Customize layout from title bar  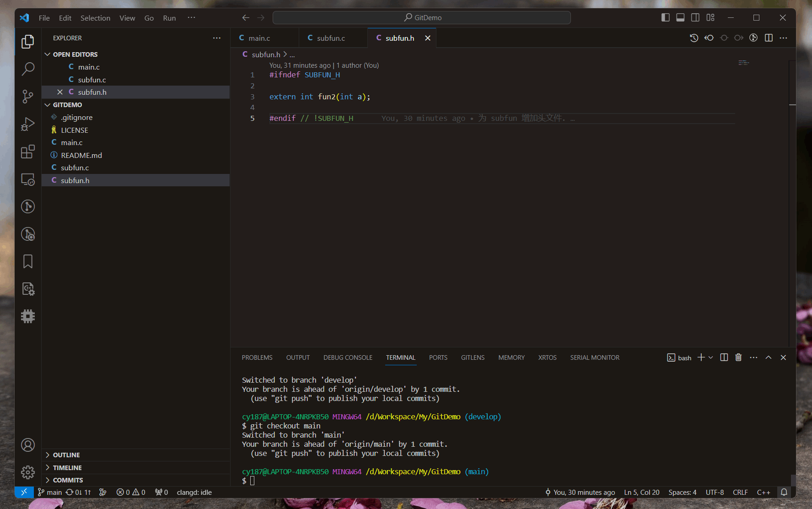[710, 18]
